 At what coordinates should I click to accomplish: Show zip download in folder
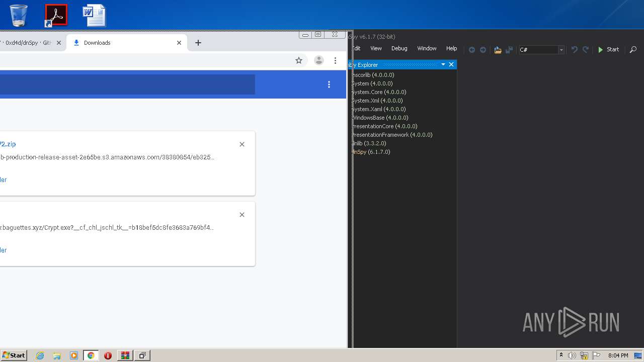(4, 179)
